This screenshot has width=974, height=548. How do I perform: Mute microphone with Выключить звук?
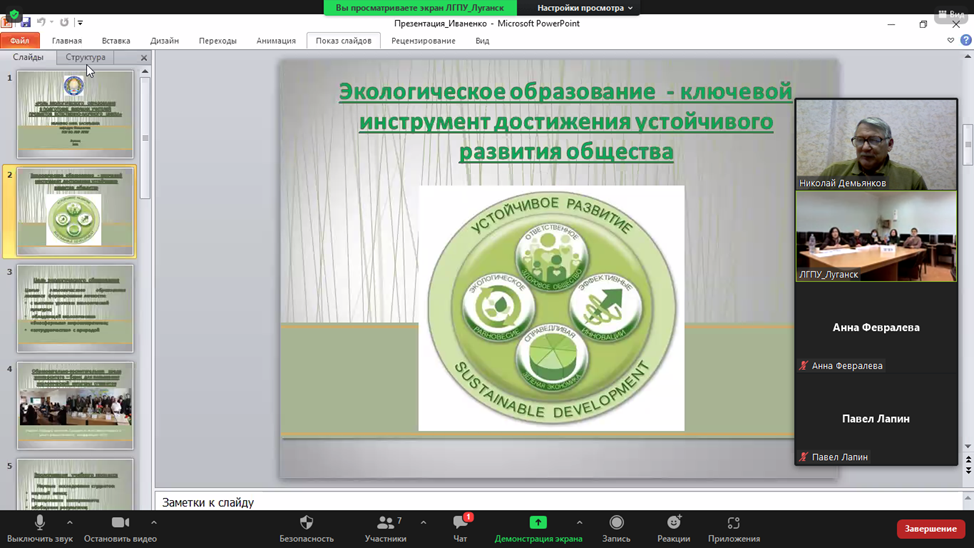(40, 523)
